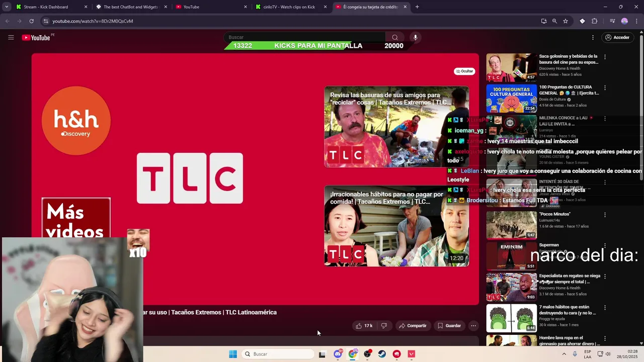644x362 pixels.
Task: Play the Eminem Superman thumbnail
Action: pyautogui.click(x=511, y=256)
